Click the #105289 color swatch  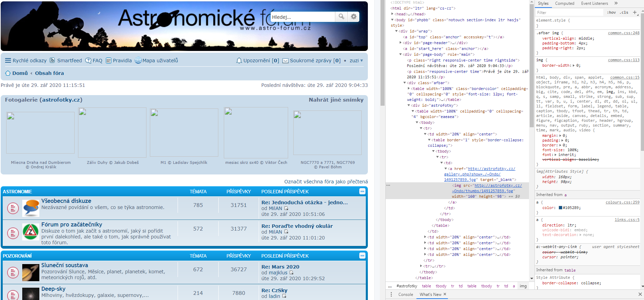(x=561, y=208)
